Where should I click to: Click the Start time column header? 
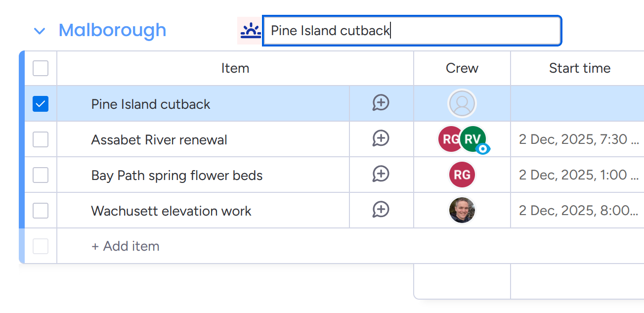579,68
